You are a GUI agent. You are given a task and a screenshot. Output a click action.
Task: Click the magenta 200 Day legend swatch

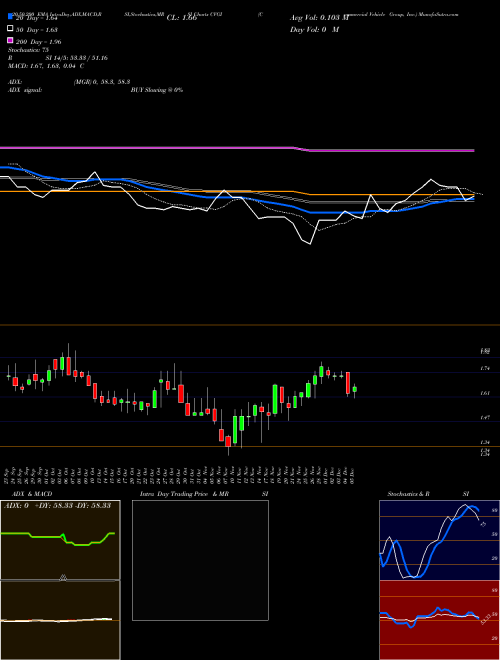coord(11,41)
